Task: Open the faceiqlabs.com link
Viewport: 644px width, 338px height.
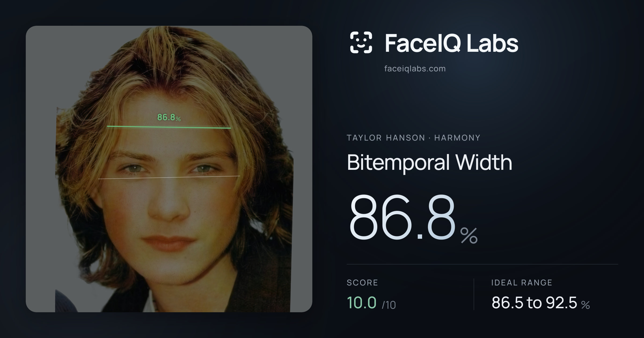Action: [415, 69]
